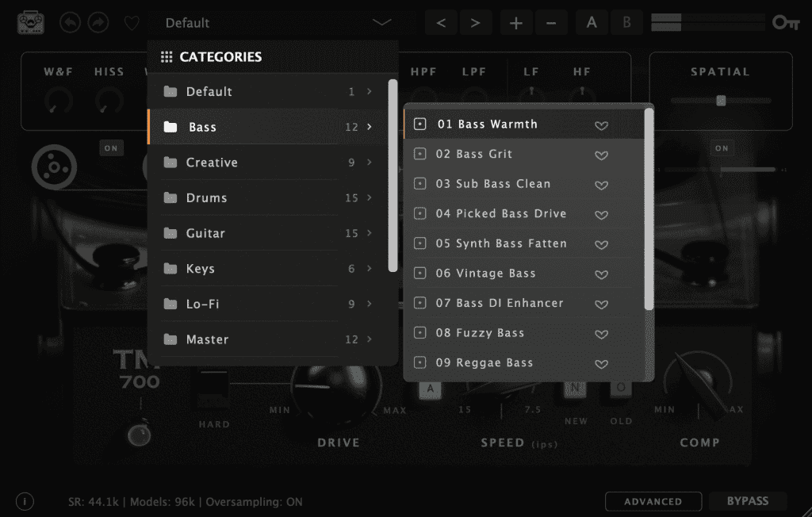This screenshot has height=517, width=812.
Task: Toggle the BYPASS button
Action: [748, 501]
